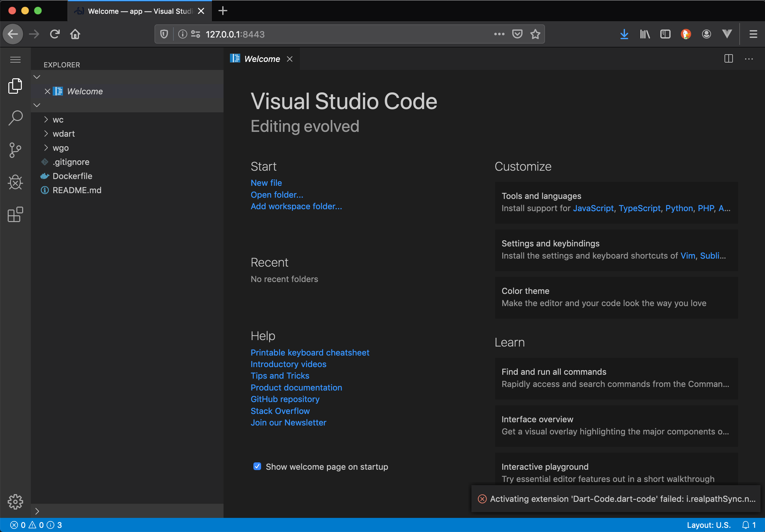Toggle the Firefox sidebar icon
The width and height of the screenshot is (765, 532).
point(665,34)
